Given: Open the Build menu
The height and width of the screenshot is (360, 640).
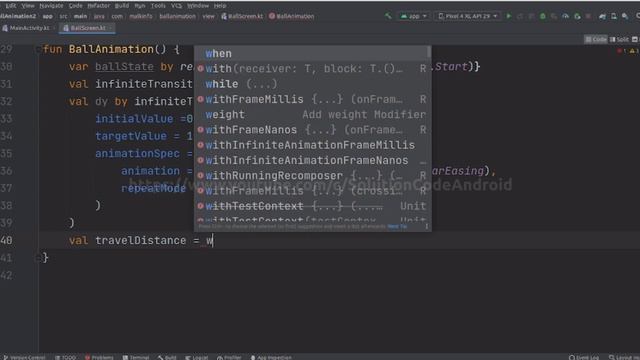Looking at the screenshot, I should coord(122,6).
